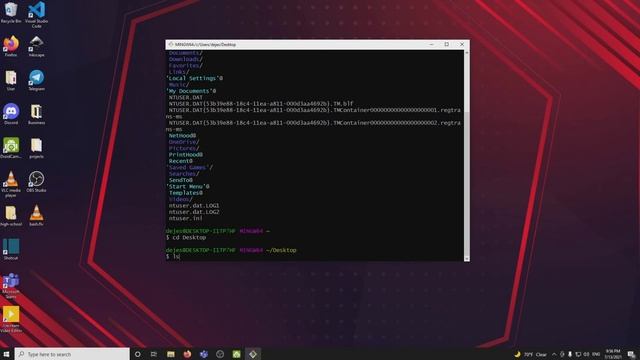Click the taskbar search box
This screenshot has width=640, height=360.
[72, 354]
